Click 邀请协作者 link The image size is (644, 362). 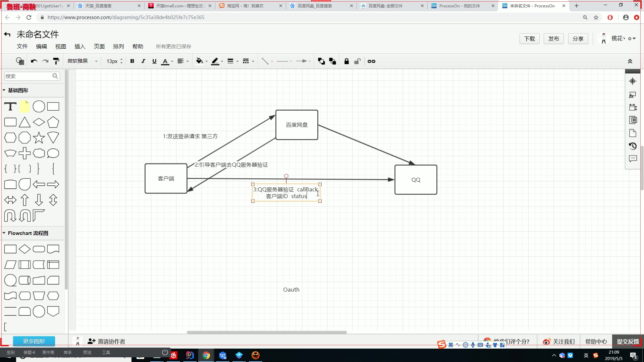[106, 341]
